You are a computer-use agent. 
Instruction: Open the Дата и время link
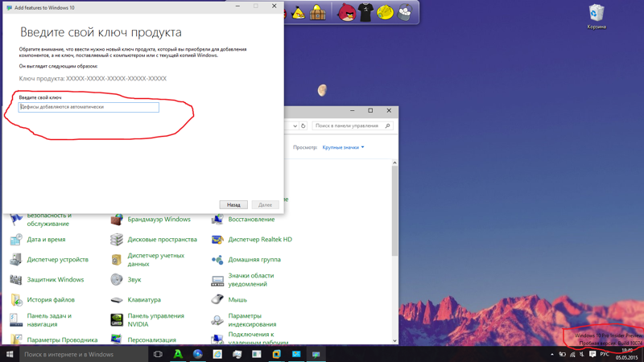point(46,240)
